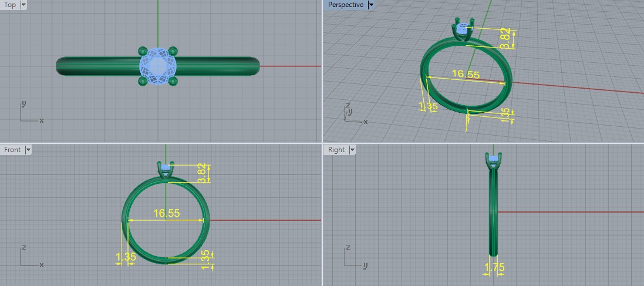Image resolution: width=644 pixels, height=286 pixels.
Task: Select the 3.82 dimension in Perspective view
Action: pos(505,39)
